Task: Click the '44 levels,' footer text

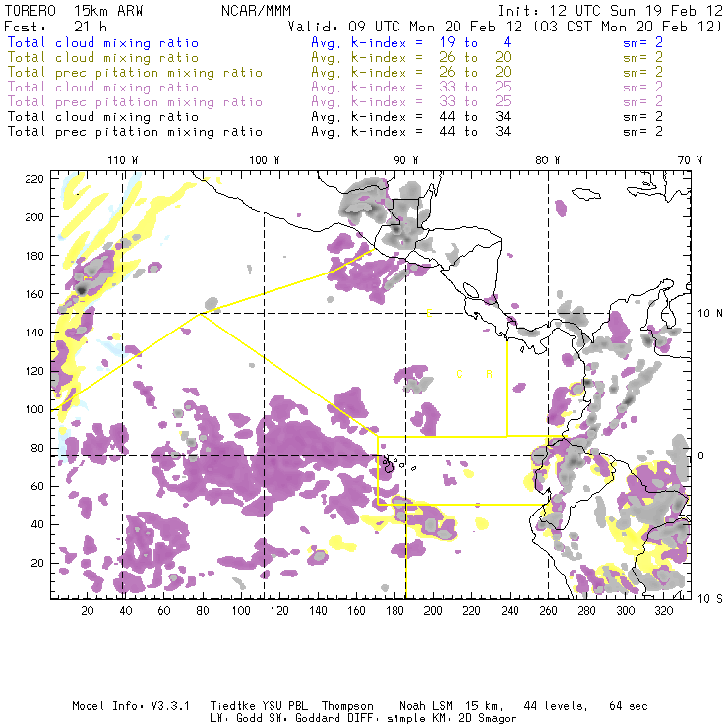Action: click(556, 706)
